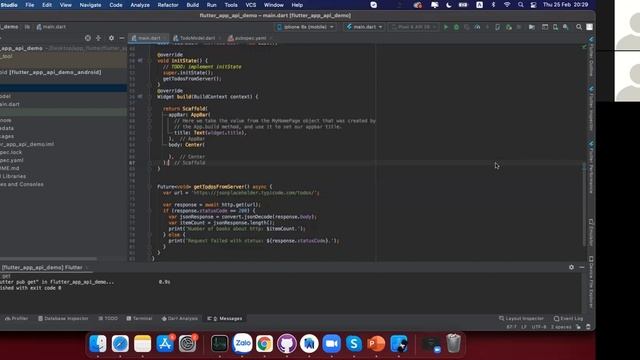This screenshot has height=360, width=640.
Task: Open the Pixel emulator target dropdown
Action: point(414,27)
